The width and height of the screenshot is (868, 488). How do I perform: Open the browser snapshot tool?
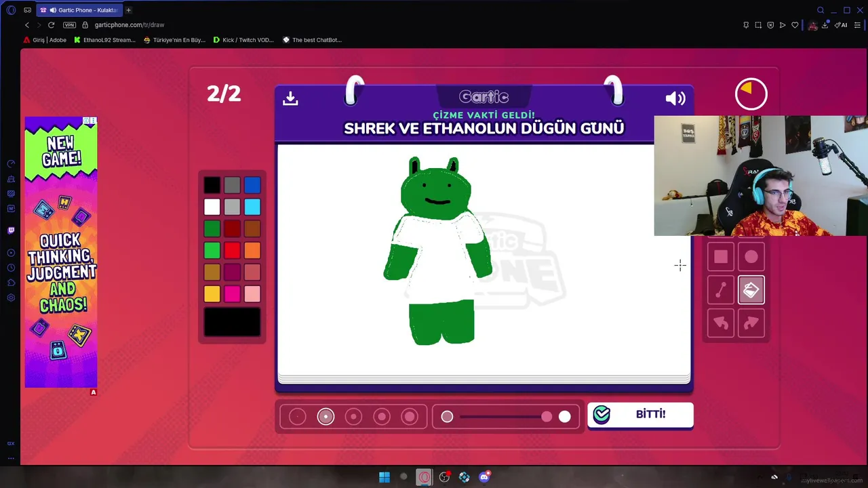[758, 25]
